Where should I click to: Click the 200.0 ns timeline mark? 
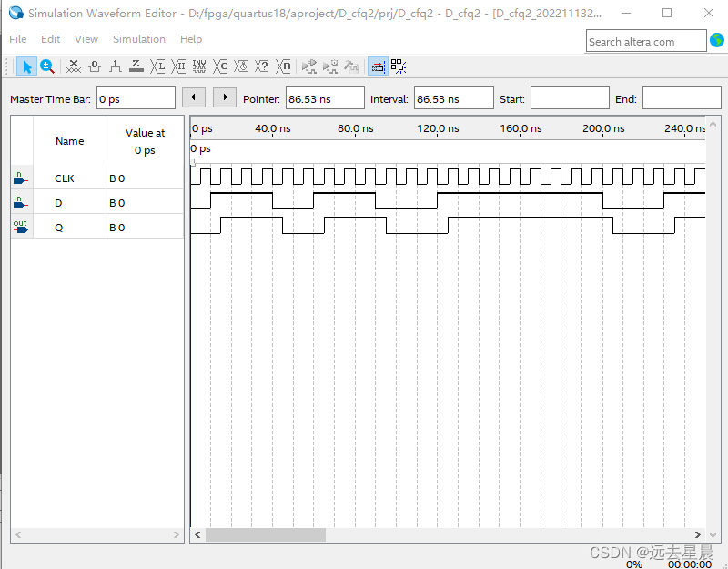(x=603, y=128)
